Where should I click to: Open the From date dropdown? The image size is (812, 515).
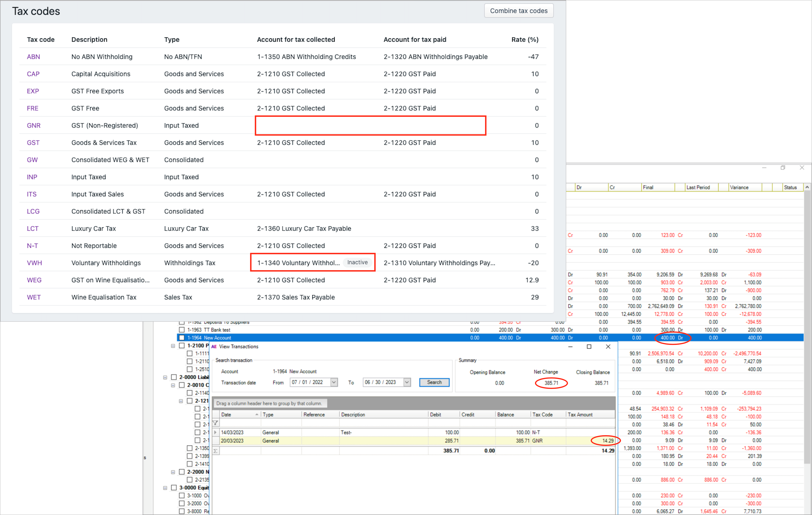pyautogui.click(x=334, y=382)
